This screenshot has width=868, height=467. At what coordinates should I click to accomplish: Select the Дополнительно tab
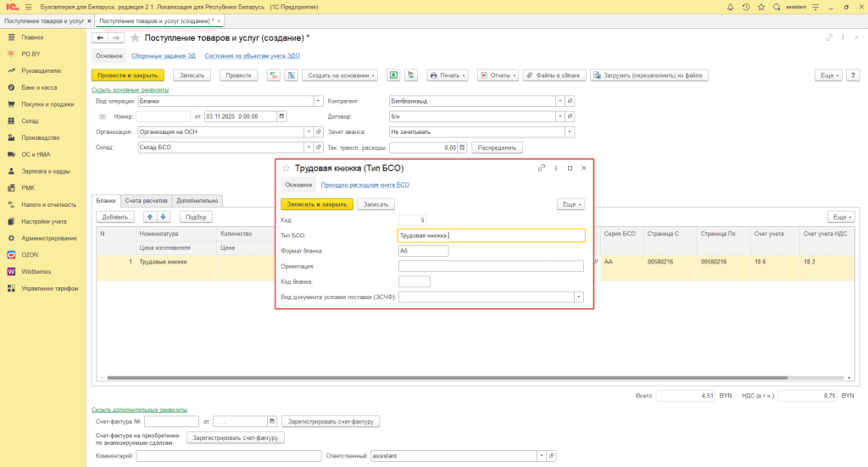[x=198, y=201]
